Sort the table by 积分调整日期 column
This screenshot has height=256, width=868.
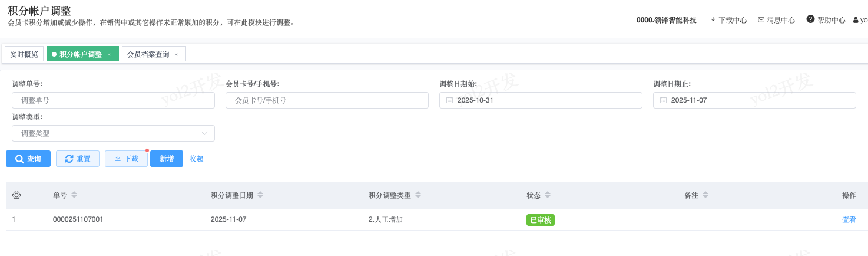click(260, 195)
